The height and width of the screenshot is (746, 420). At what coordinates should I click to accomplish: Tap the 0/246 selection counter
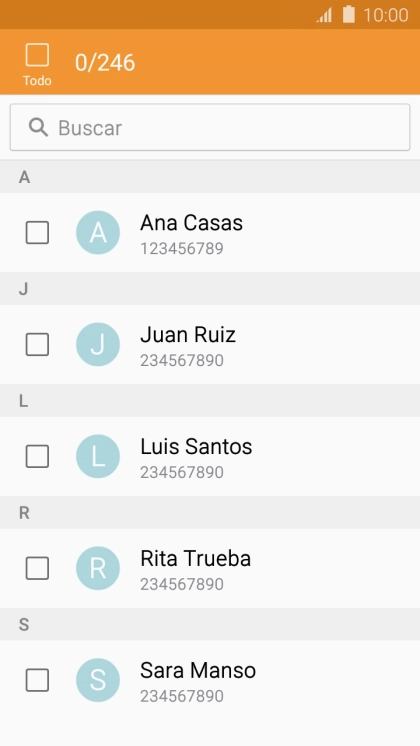coord(105,63)
